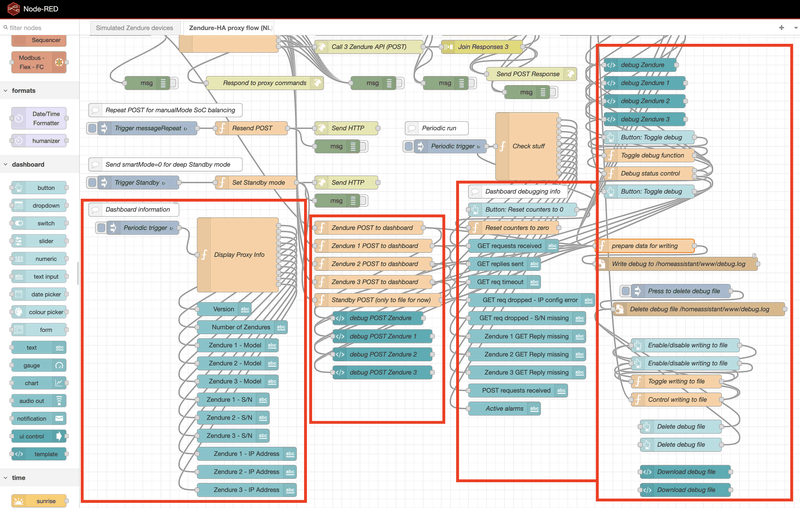Select the POST requests received text node
Screen dimensions: 800x508
(x=518, y=391)
